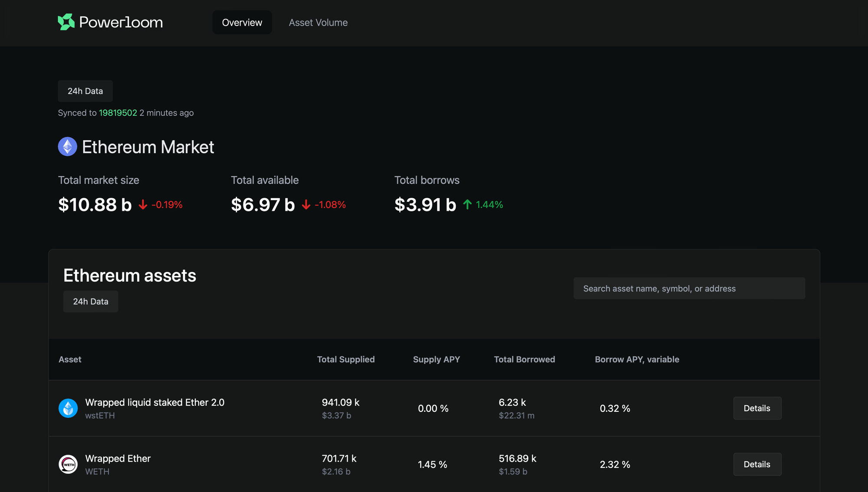Click the red down arrow beside -1.08%
868x492 pixels.
click(306, 205)
